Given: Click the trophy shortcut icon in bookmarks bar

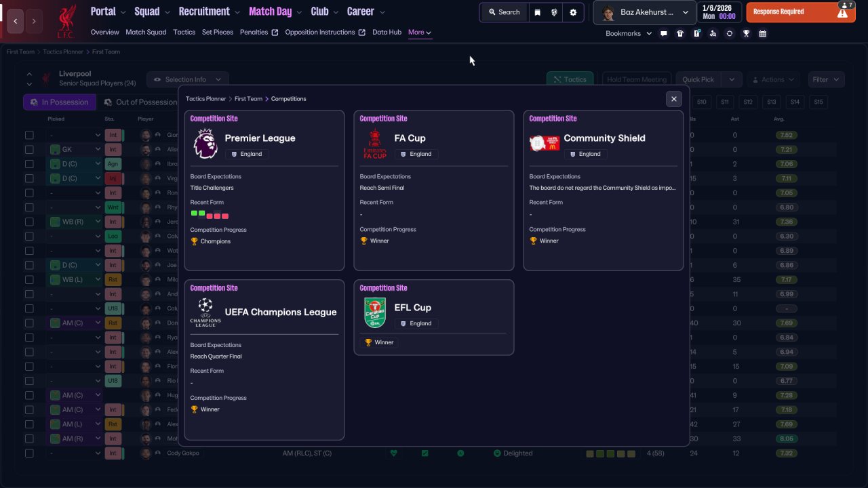Looking at the screenshot, I should (746, 33).
